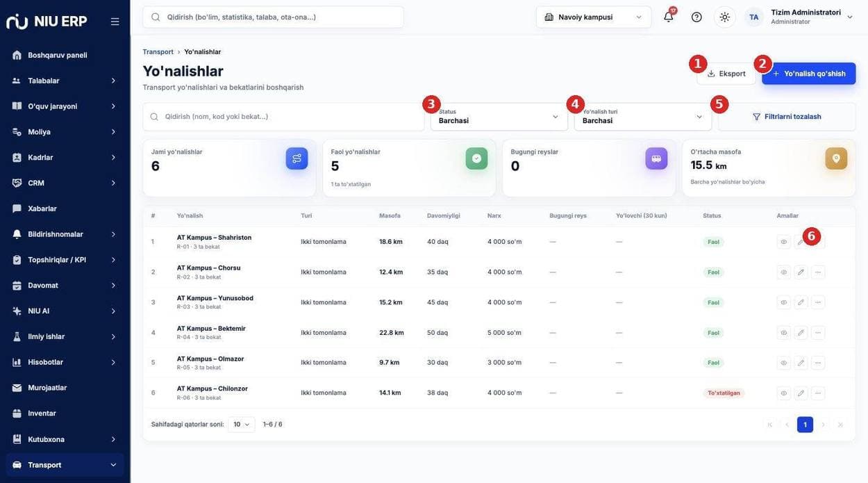The width and height of the screenshot is (868, 483).
Task: Open more actions for the Olmazor route
Action: coord(818,363)
